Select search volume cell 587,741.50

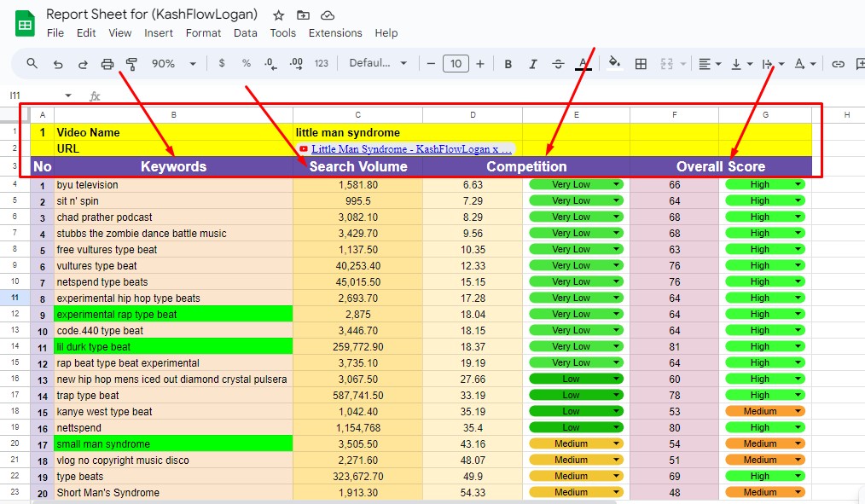coord(357,396)
